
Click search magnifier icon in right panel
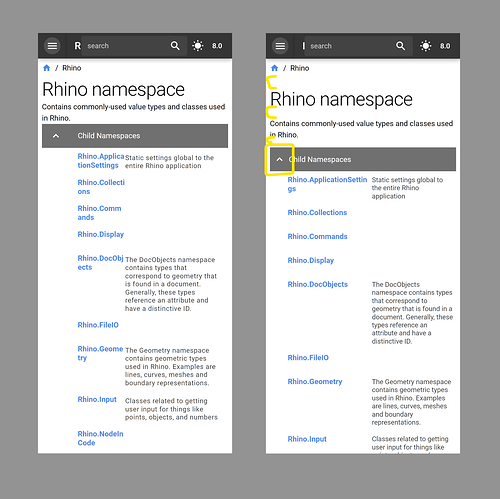[x=400, y=46]
